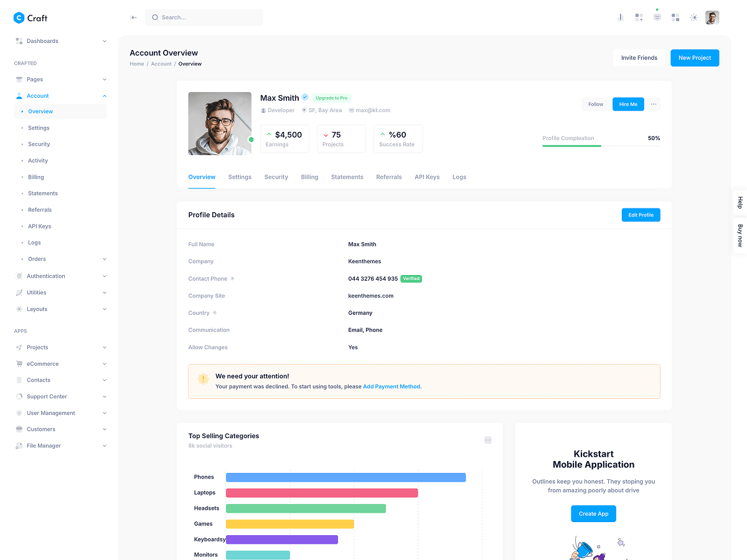Switch to the Billing tab
This screenshot has height=560, width=747.
pyautogui.click(x=309, y=177)
